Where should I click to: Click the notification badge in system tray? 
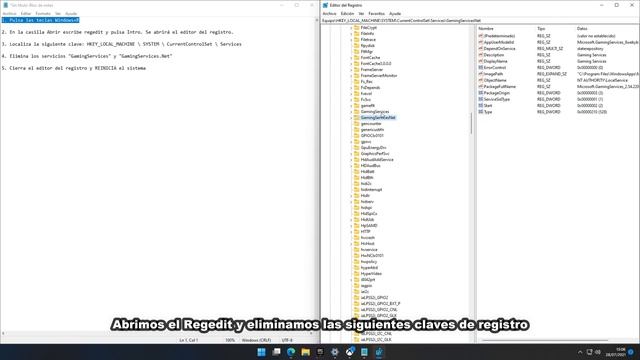tap(631, 352)
